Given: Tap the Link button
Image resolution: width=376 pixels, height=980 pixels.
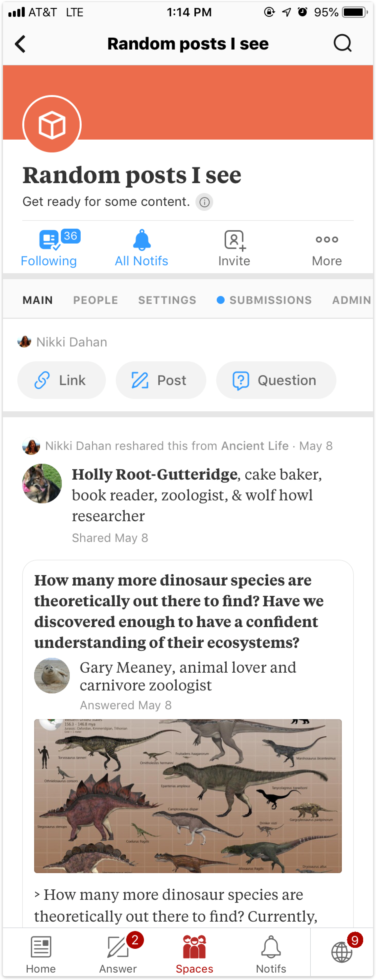Looking at the screenshot, I should point(62,380).
